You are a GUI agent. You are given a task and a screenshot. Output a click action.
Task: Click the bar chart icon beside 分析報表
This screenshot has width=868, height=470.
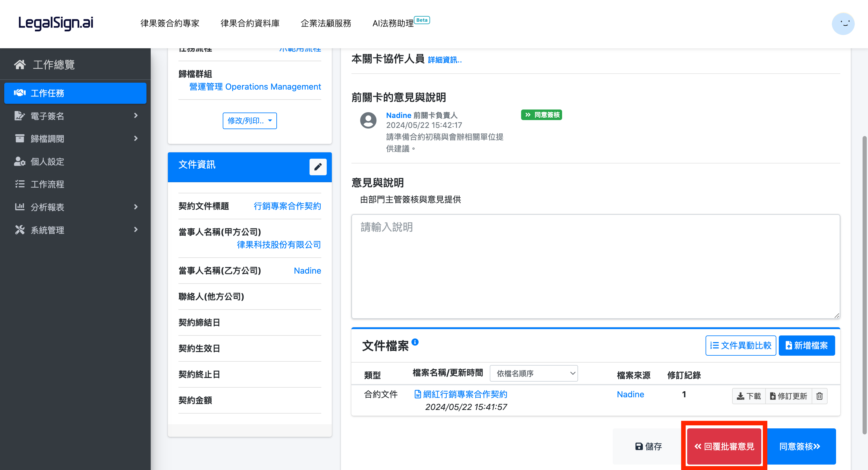coord(20,207)
